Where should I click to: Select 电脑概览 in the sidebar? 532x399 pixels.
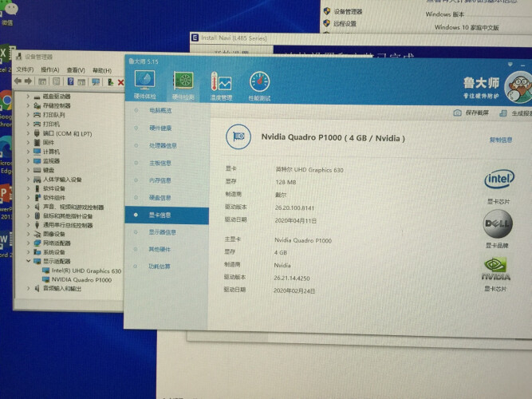pyautogui.click(x=160, y=111)
